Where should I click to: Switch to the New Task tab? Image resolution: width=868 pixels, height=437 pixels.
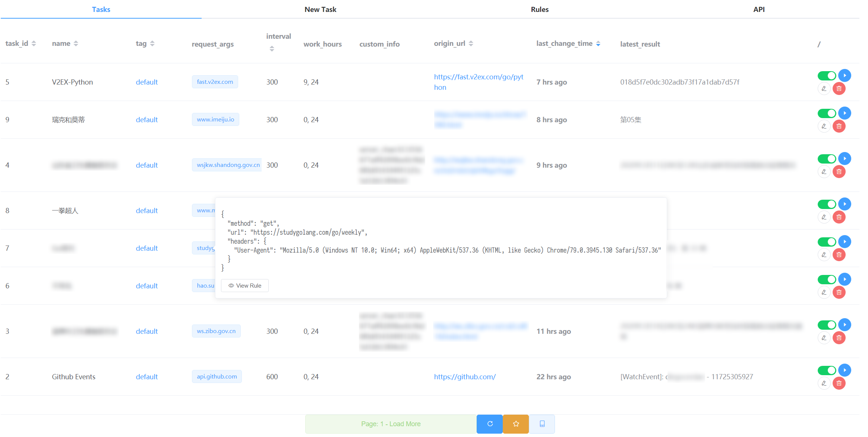(x=320, y=9)
